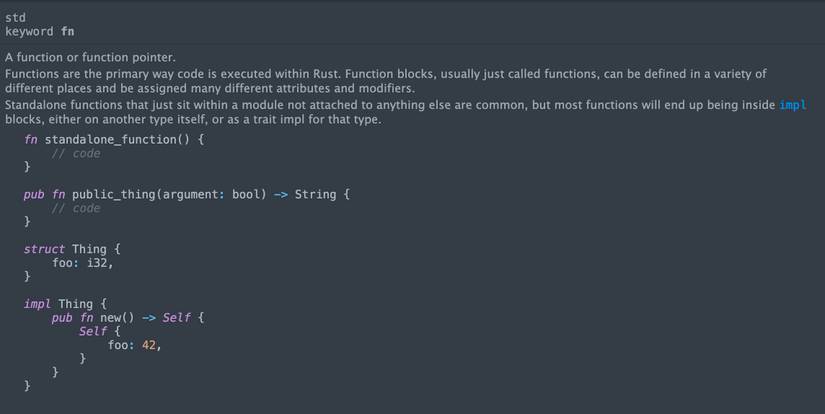825x414 pixels.
Task: Click the struct keyword
Action: (44, 249)
